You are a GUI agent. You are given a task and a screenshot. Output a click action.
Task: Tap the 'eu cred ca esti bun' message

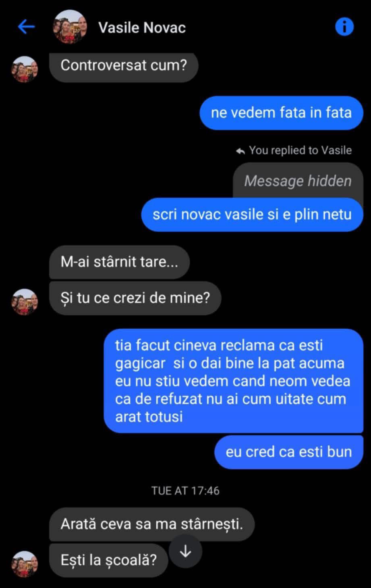[x=289, y=452]
